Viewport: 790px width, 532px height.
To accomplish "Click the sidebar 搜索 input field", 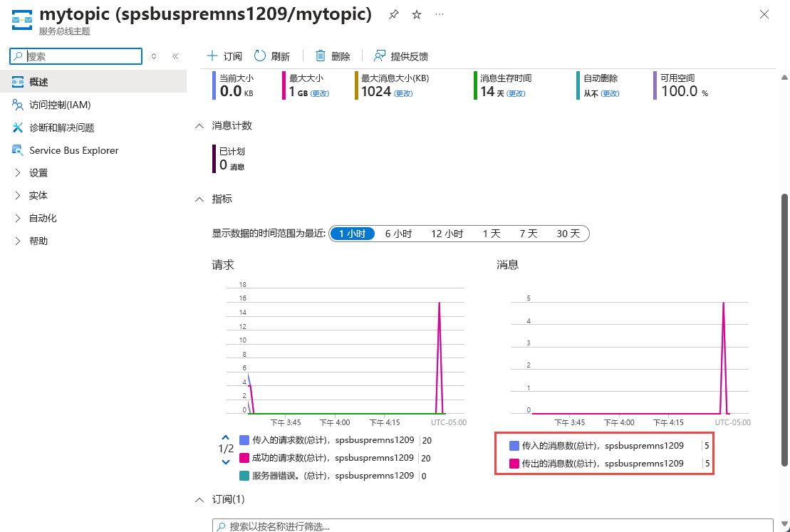I will point(76,56).
